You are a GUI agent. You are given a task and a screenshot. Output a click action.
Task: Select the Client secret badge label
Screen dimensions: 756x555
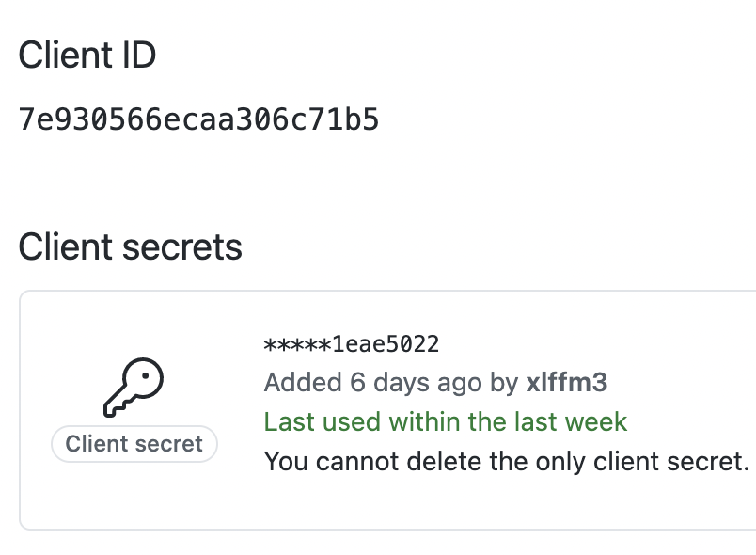(x=134, y=444)
